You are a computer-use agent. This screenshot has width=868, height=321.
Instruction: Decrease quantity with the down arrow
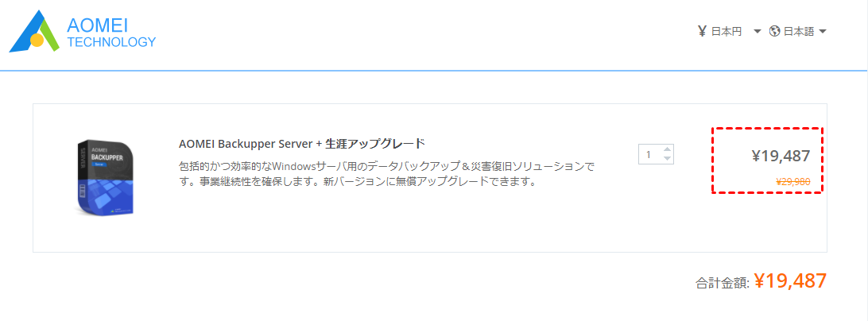pos(667,159)
